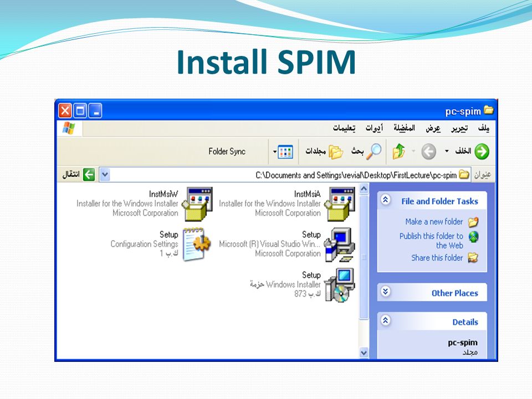Collapse the File and Folder Tasks panel
This screenshot has width=532, height=399.
386,199
